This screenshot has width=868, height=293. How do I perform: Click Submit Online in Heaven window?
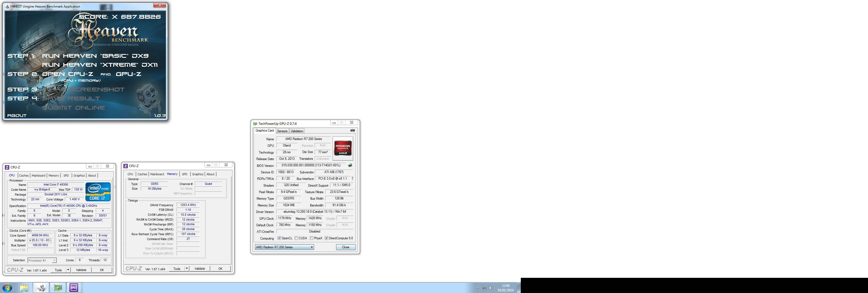74,107
